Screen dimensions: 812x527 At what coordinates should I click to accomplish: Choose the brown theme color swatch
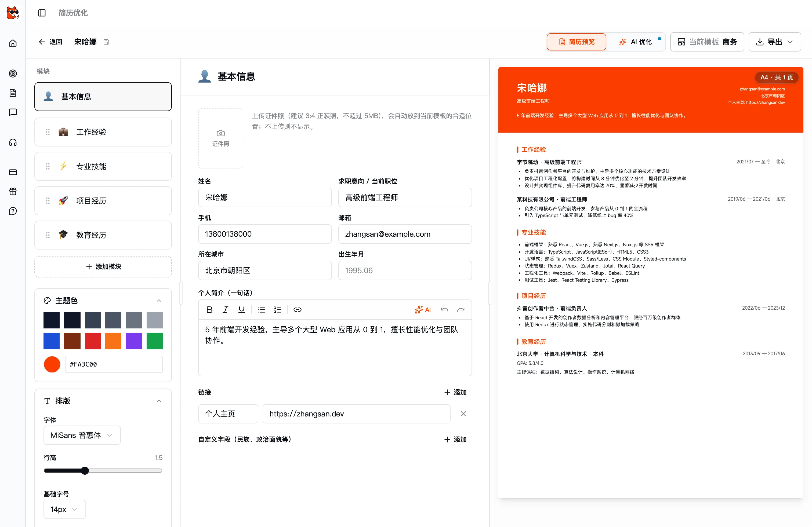[x=72, y=341]
